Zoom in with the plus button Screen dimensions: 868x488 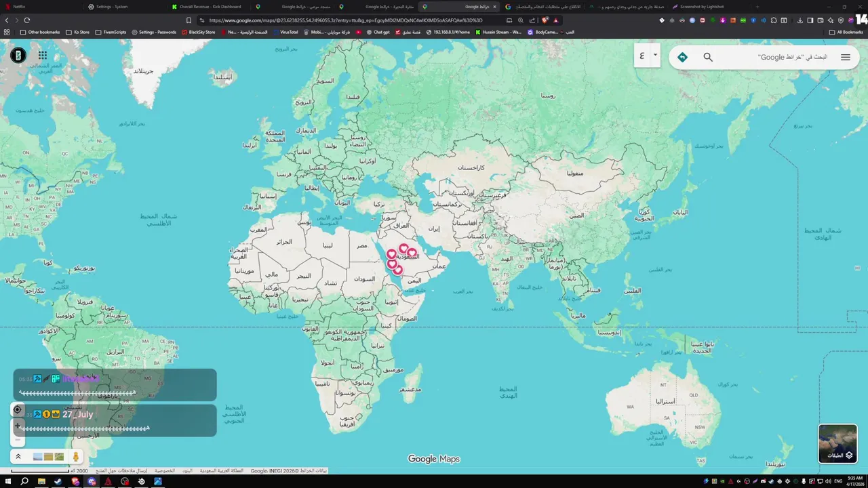pos(18,426)
